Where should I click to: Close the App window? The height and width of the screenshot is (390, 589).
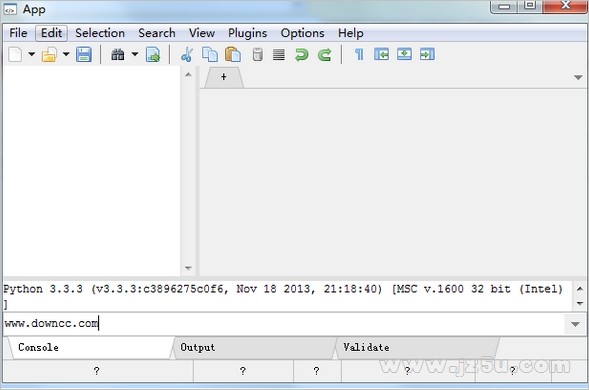[565, 6]
